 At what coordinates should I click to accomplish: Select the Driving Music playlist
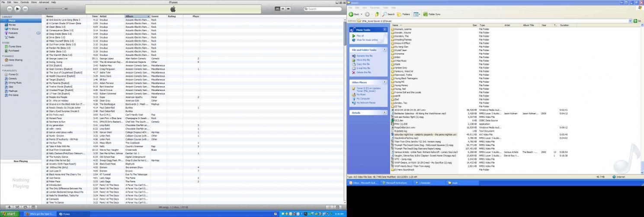[x=15, y=82]
